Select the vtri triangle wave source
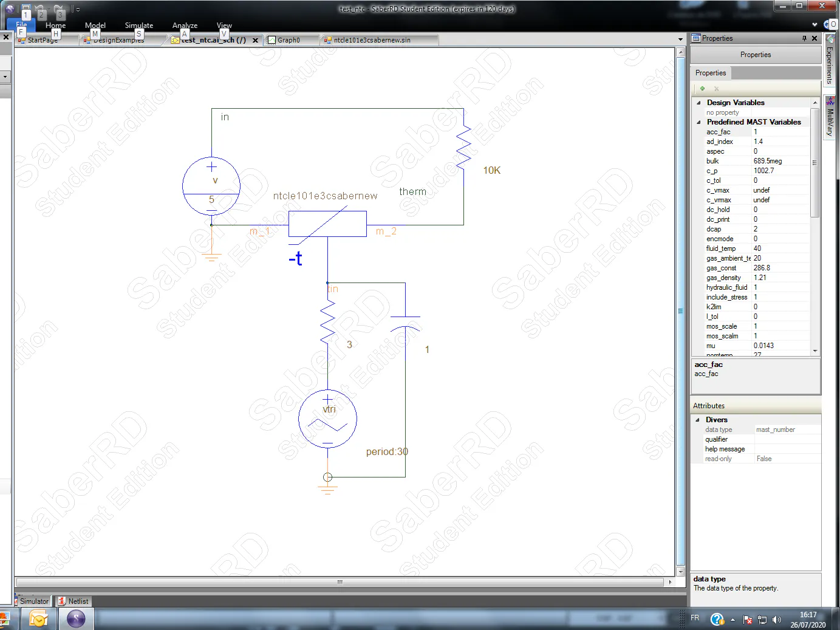Screen dimensions: 840x630 click(x=327, y=419)
